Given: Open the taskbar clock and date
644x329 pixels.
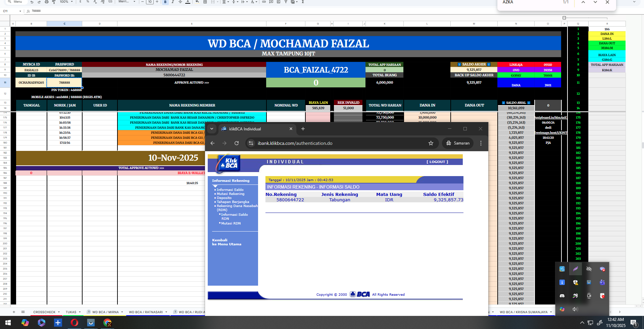Looking at the screenshot, I should point(616,323).
